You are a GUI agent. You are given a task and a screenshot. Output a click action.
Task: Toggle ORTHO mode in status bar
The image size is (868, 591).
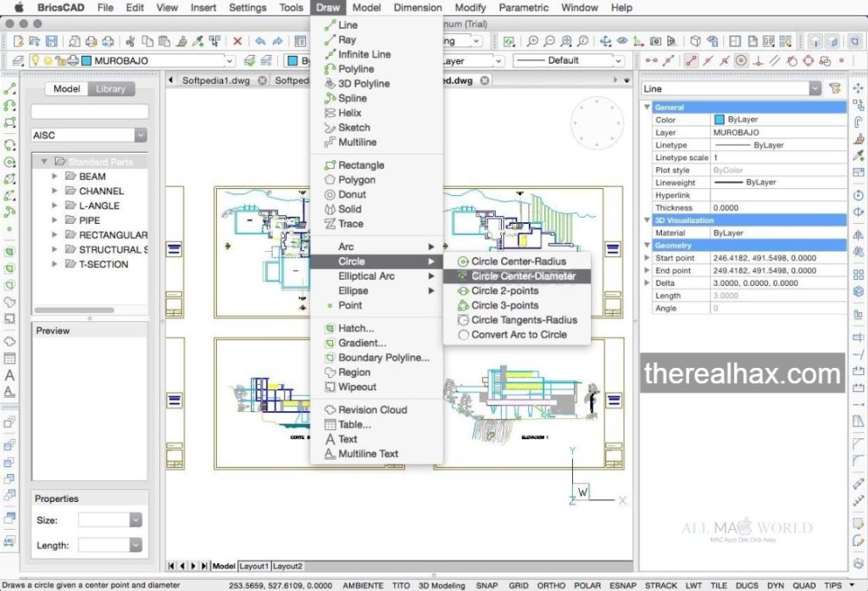coord(551,585)
